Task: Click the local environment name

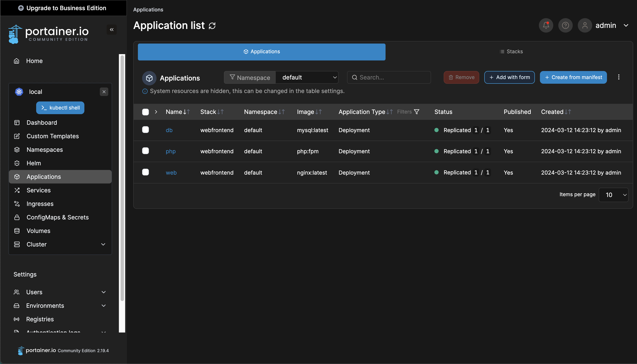Action: [36, 92]
